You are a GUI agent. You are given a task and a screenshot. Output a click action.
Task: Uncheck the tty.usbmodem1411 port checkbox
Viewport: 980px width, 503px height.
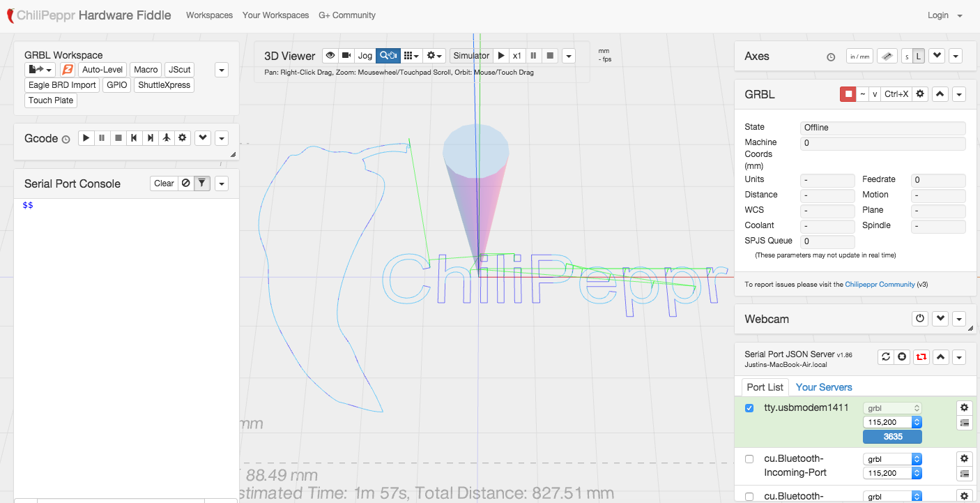(x=749, y=408)
